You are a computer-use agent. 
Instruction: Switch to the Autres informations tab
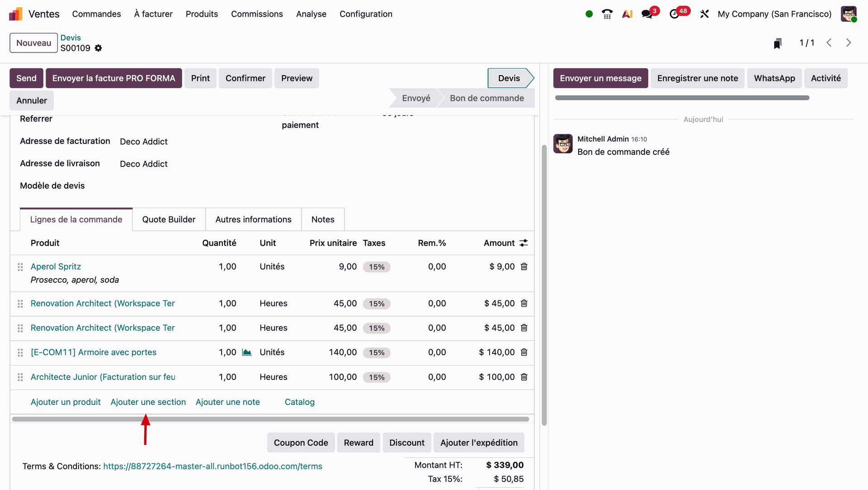coord(253,219)
